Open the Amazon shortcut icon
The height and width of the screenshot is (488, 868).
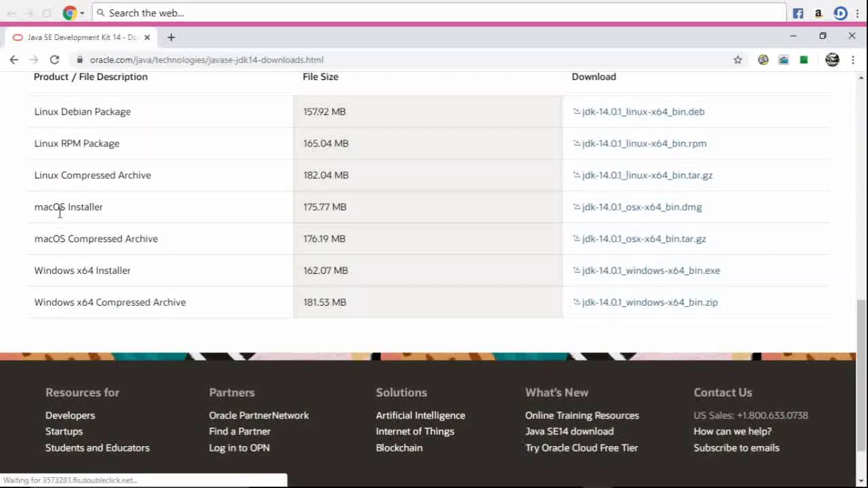[x=818, y=13]
